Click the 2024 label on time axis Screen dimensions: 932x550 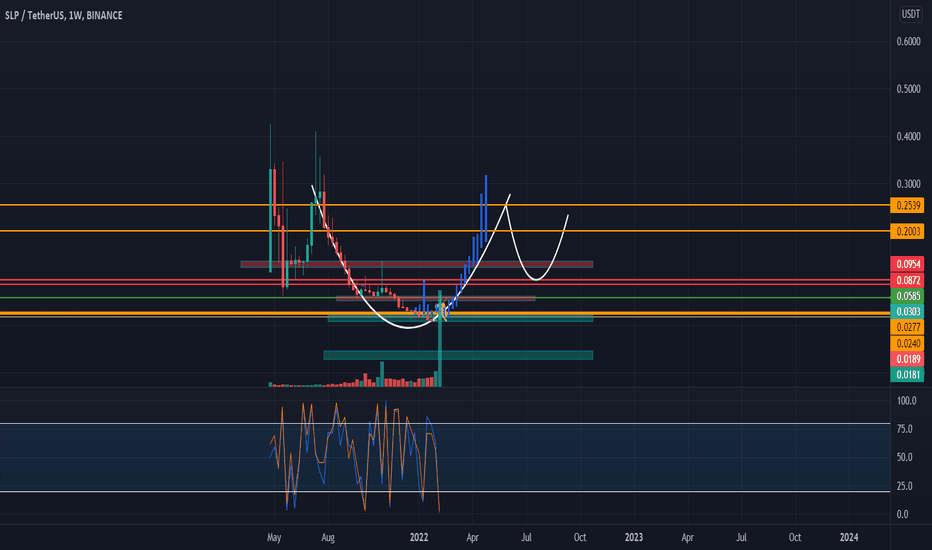(x=849, y=538)
